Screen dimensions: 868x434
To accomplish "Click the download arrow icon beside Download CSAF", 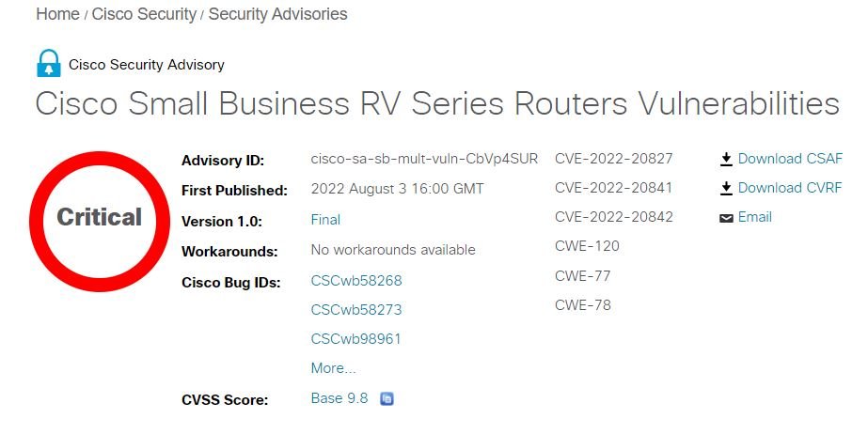I will tap(726, 160).
